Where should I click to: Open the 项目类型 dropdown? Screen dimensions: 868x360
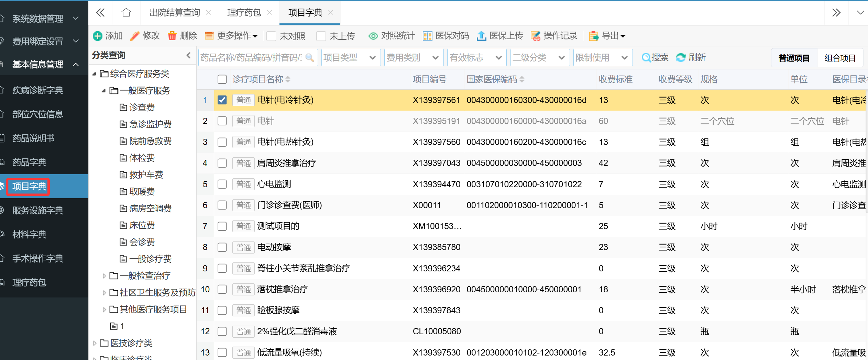click(x=350, y=58)
